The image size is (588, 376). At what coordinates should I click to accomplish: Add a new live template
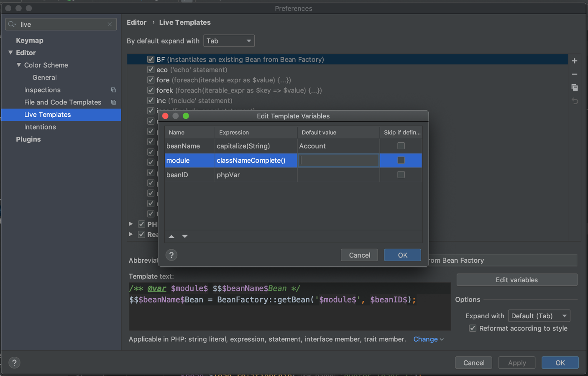(x=575, y=61)
